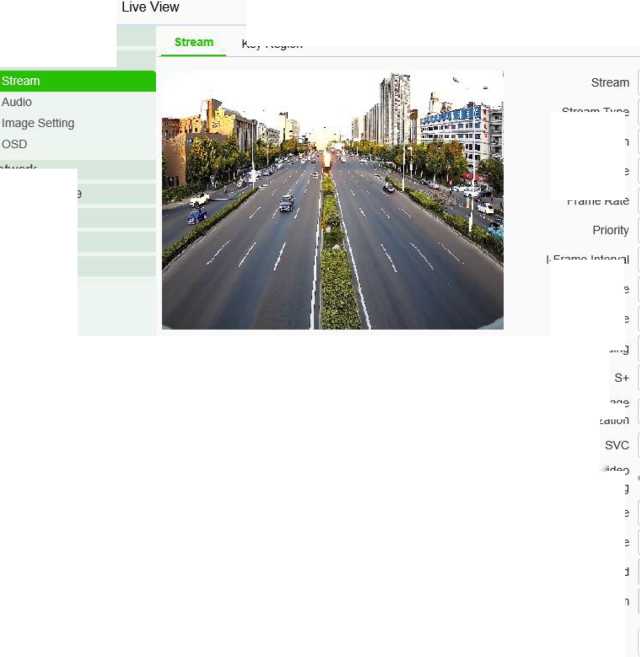Expand the Network section in sidebar
This screenshot has width=640, height=657.
tap(20, 168)
